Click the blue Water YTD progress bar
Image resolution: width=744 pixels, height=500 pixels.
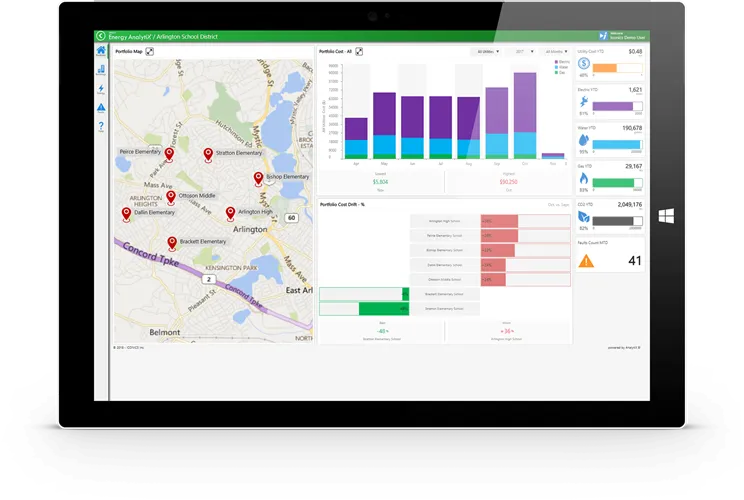pos(617,145)
